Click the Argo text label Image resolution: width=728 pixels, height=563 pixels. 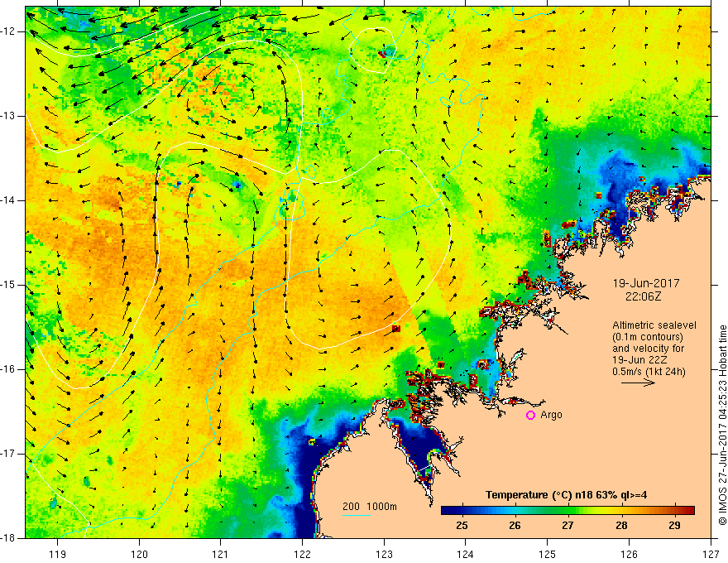pyautogui.click(x=551, y=415)
